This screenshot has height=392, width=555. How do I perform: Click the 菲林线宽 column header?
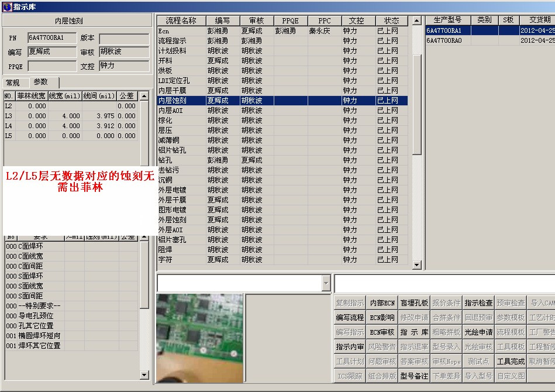click(31, 96)
